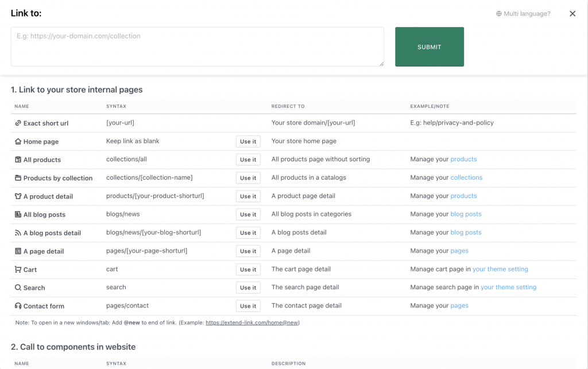Click the headset icon beside Contact form
588x369 pixels.
coord(18,306)
